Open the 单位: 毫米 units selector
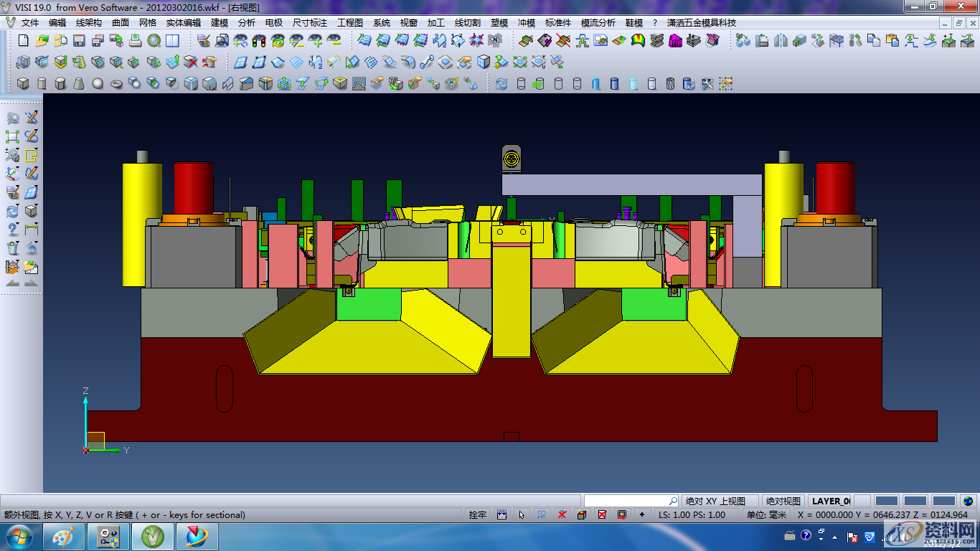980x551 pixels. 766,514
